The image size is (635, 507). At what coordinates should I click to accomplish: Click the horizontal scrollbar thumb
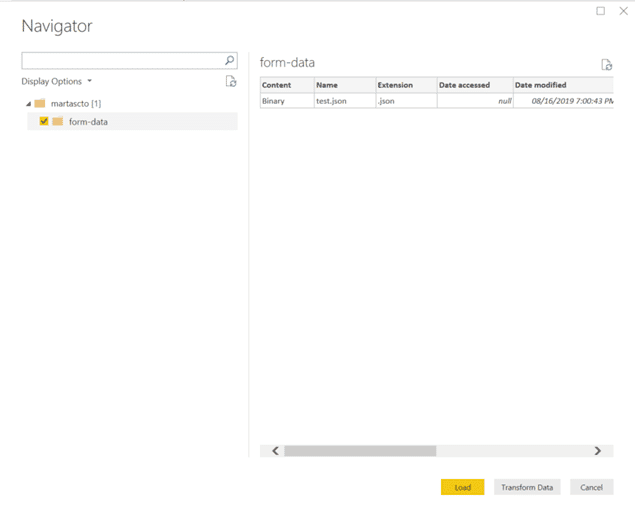click(360, 451)
